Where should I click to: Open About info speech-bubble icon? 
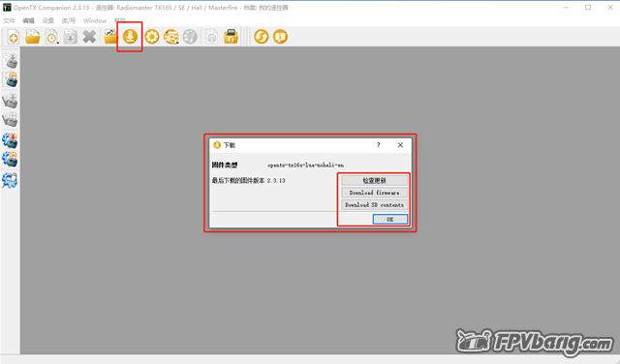coord(280,37)
